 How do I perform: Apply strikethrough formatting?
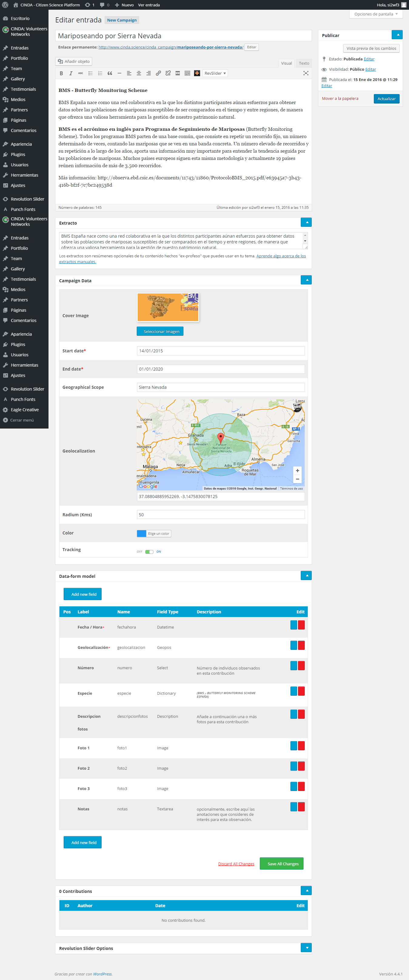81,73
